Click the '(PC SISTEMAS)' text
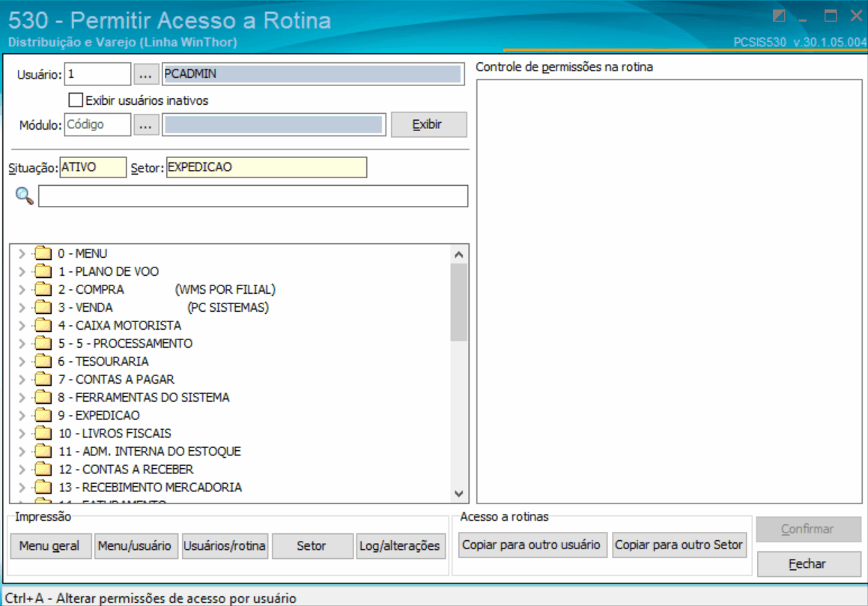Image resolution: width=868 pixels, height=606 pixels. (228, 307)
